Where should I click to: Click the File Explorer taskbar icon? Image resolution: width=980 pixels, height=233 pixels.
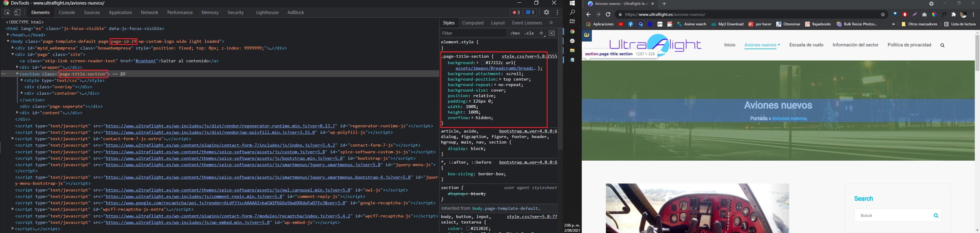click(x=572, y=51)
